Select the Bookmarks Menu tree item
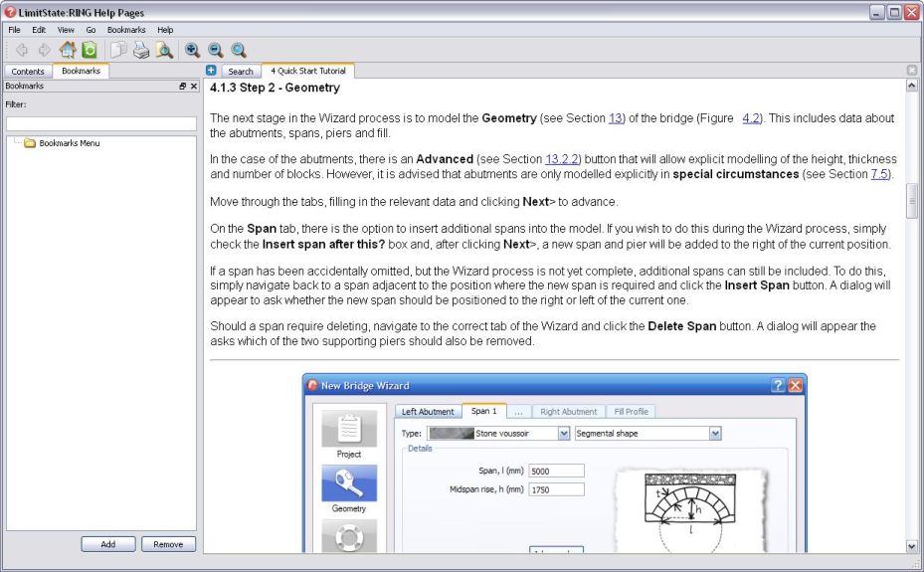 (69, 143)
